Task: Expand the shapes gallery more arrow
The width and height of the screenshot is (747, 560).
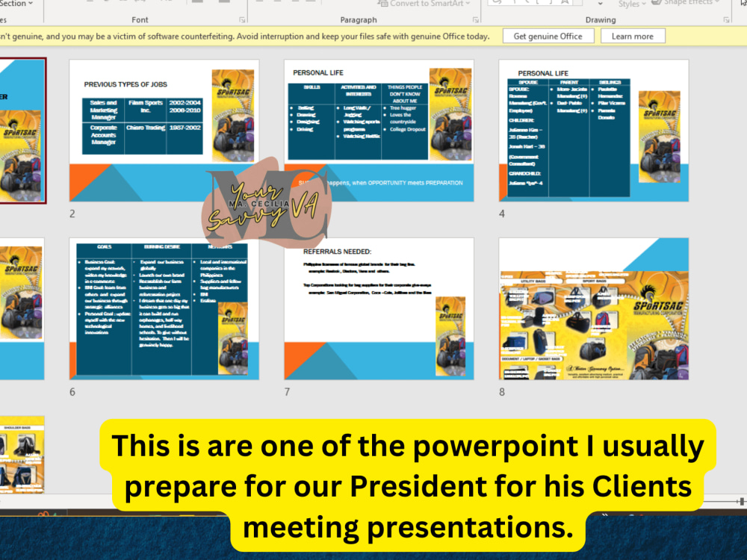Action: pyautogui.click(x=601, y=3)
